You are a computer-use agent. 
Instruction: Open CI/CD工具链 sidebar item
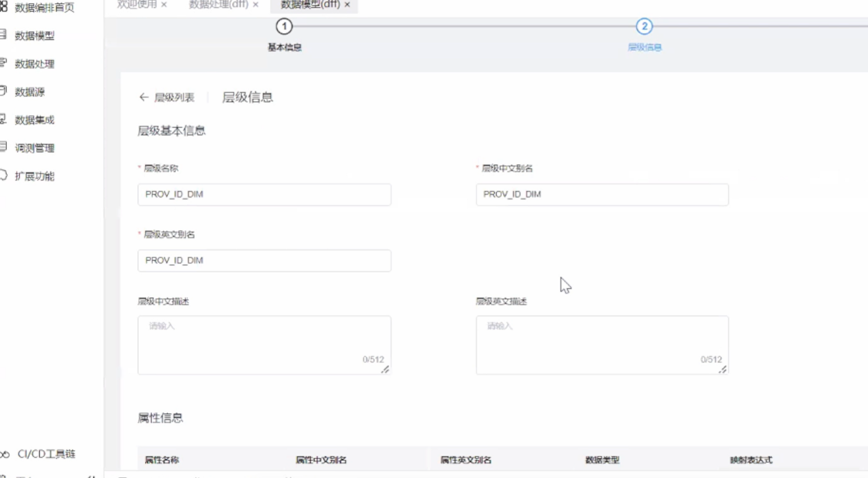pyautogui.click(x=46, y=454)
